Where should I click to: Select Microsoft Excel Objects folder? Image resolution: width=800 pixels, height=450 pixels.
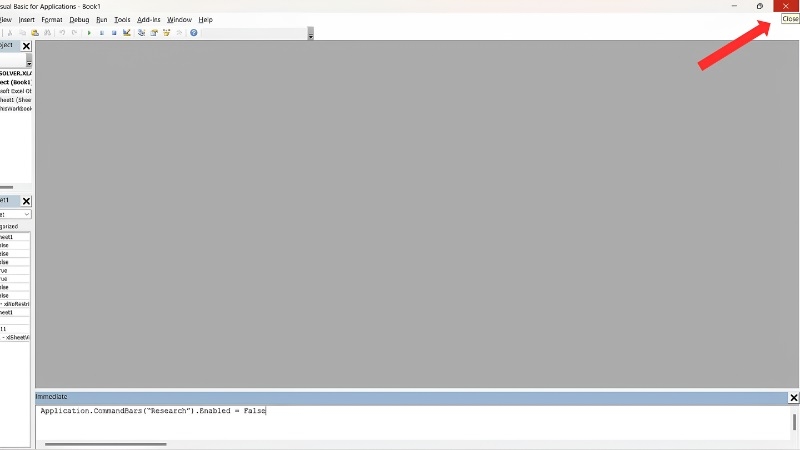(16, 91)
